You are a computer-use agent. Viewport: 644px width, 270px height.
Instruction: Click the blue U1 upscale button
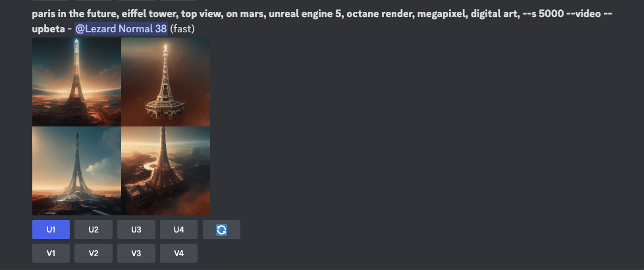[51, 229]
